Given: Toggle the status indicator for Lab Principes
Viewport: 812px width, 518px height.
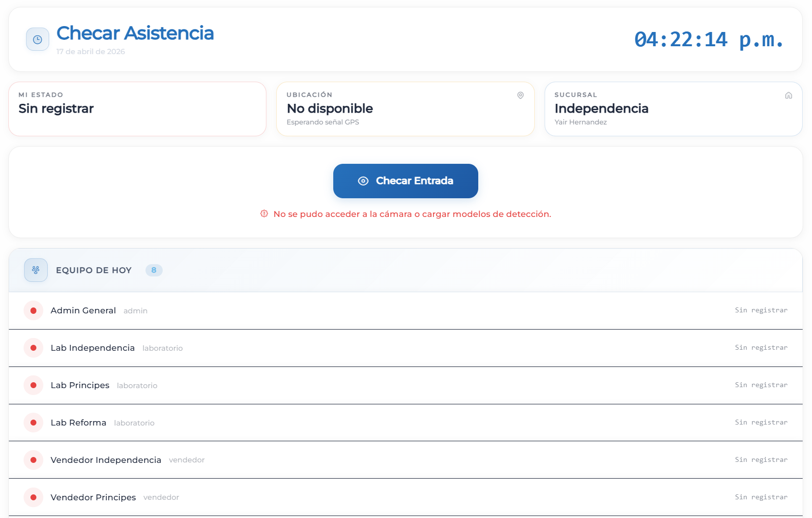Looking at the screenshot, I should tap(33, 385).
